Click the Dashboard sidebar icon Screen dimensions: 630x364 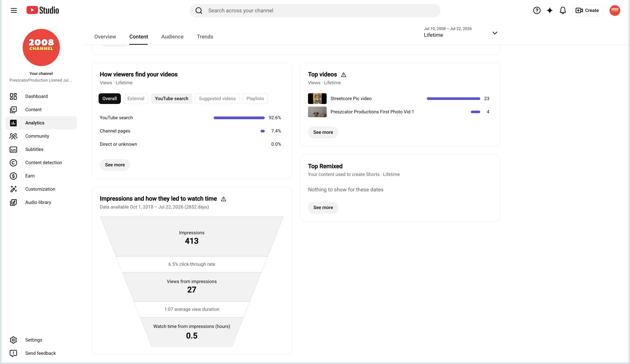tap(13, 96)
